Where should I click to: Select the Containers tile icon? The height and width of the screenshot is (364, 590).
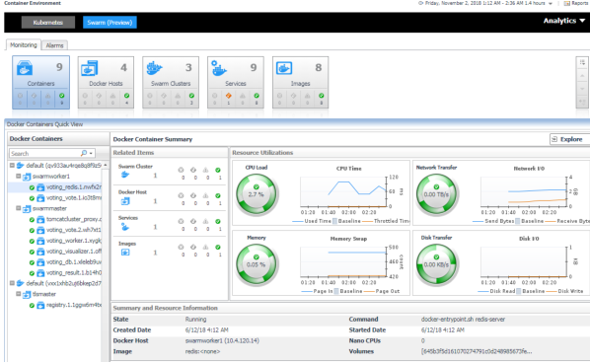point(25,68)
